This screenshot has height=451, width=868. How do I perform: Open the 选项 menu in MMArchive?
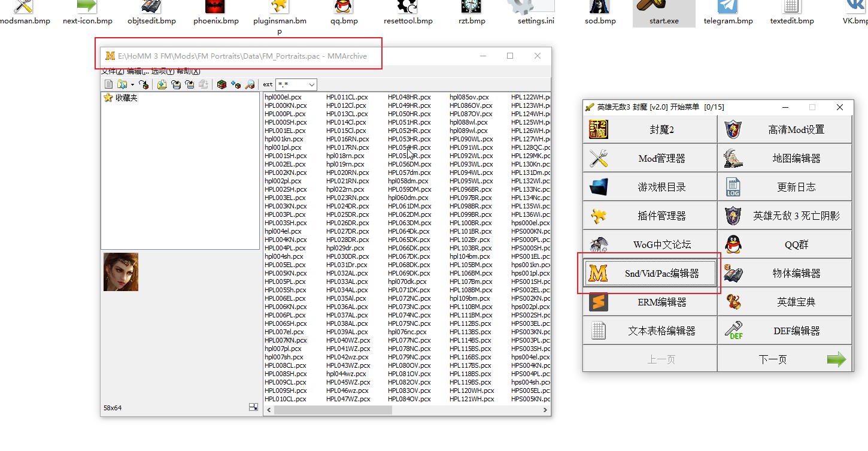click(x=163, y=71)
